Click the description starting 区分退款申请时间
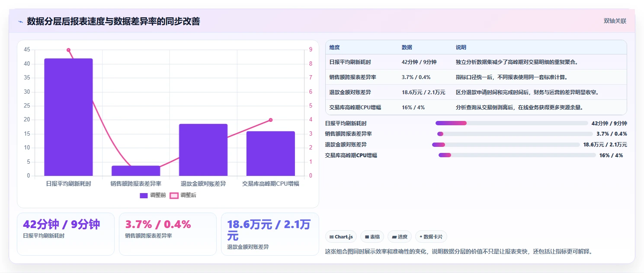Image resolution: width=644 pixels, height=273 pixels. coord(527,92)
